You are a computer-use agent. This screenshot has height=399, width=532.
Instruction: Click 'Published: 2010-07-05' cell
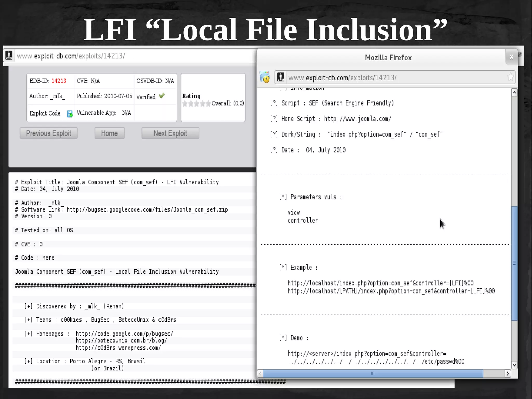pyautogui.click(x=104, y=96)
